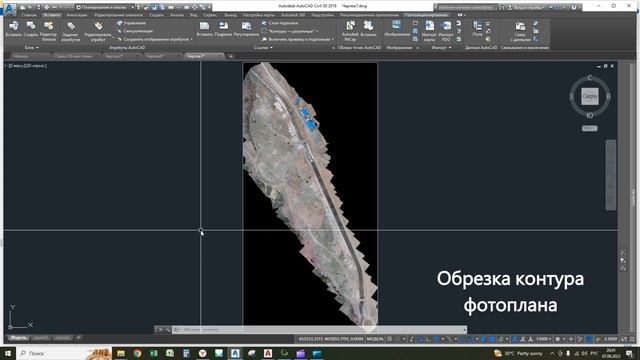640x360 pixels.
Task: Open the Аннотации ribbon tab
Action: (x=77, y=15)
